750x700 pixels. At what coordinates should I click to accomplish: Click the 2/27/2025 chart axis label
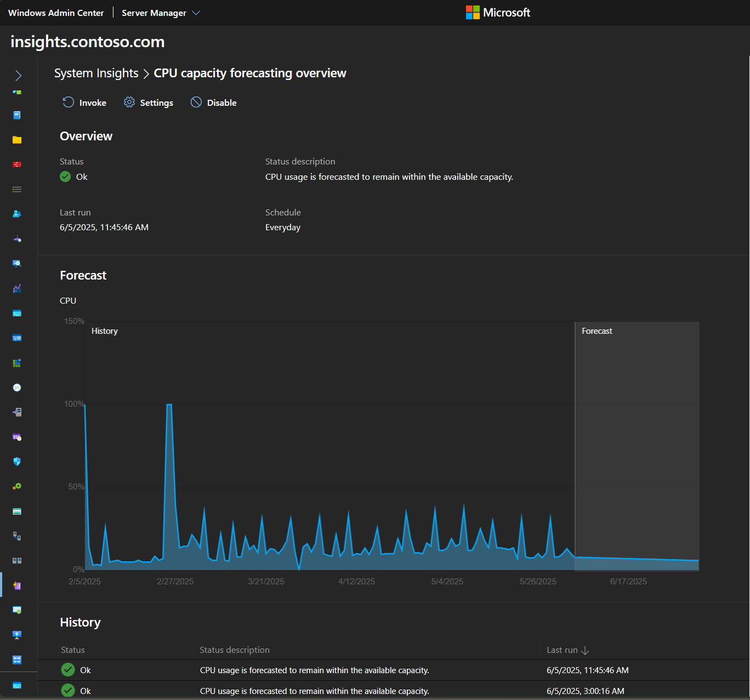click(175, 582)
